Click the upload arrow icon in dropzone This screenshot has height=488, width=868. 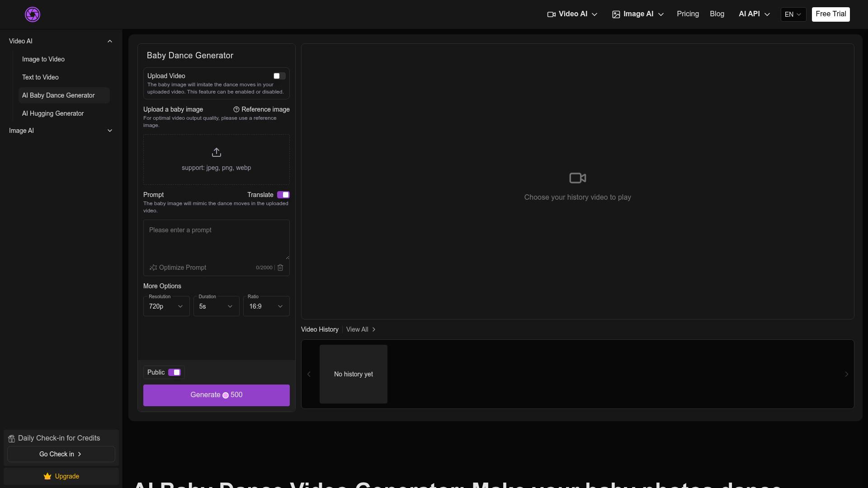pyautogui.click(x=217, y=152)
